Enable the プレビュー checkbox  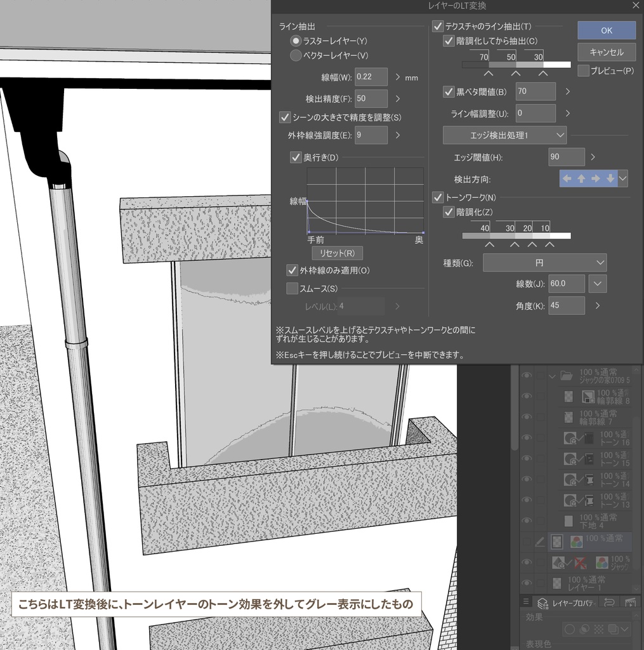point(583,70)
